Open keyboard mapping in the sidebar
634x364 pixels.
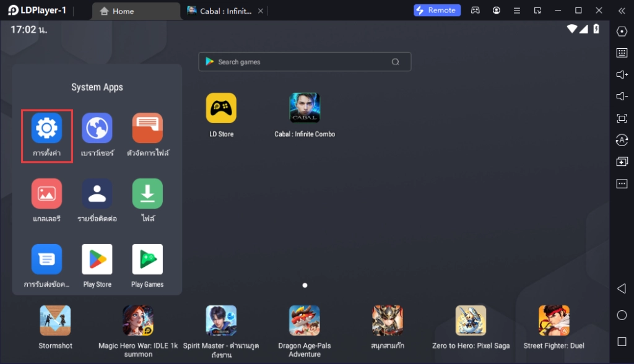point(622,53)
